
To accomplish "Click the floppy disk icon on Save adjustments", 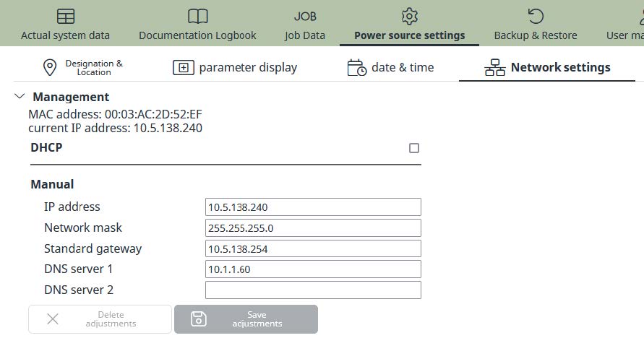I will pos(199,318).
